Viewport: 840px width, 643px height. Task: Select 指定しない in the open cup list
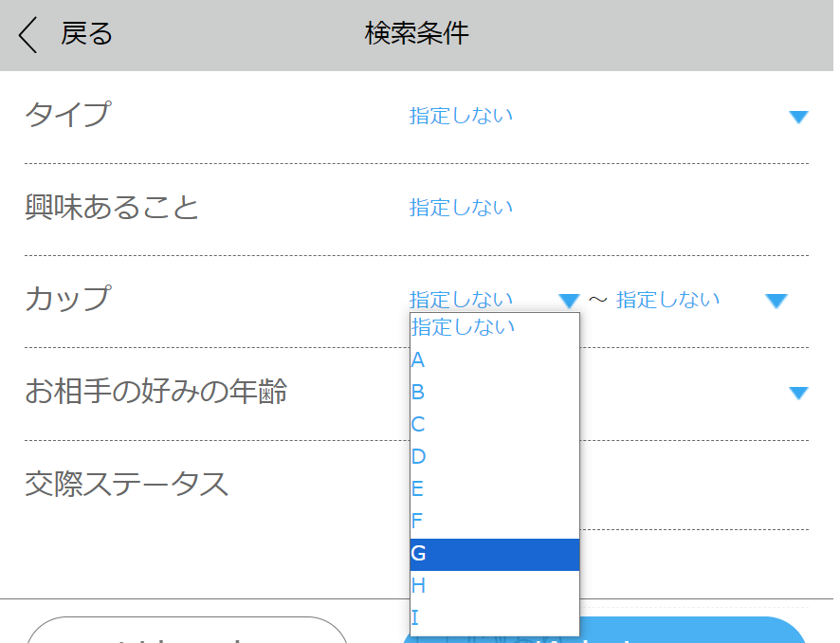click(464, 327)
